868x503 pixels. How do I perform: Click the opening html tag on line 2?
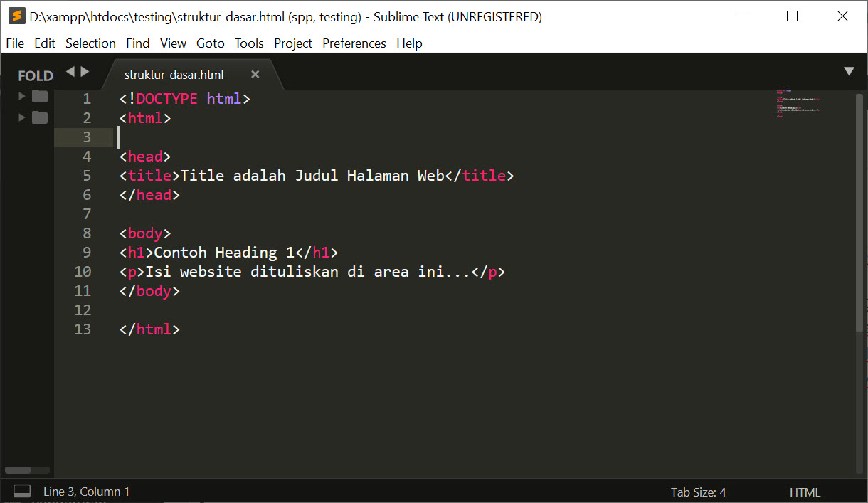click(x=145, y=118)
